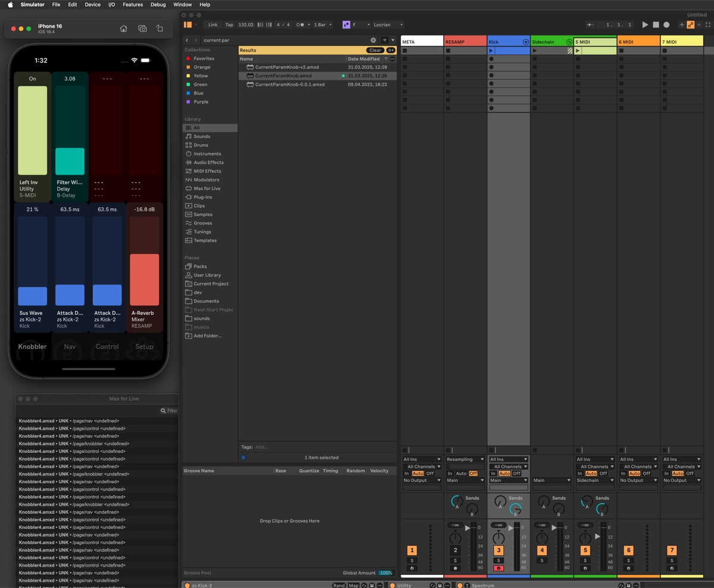Open the Grooves library category
The width and height of the screenshot is (714, 588).
coord(203,223)
